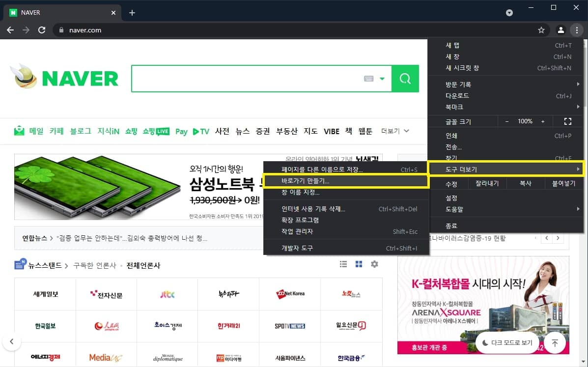The width and height of the screenshot is (588, 367).
Task: Open the Chrome profile icon
Action: 560,29
